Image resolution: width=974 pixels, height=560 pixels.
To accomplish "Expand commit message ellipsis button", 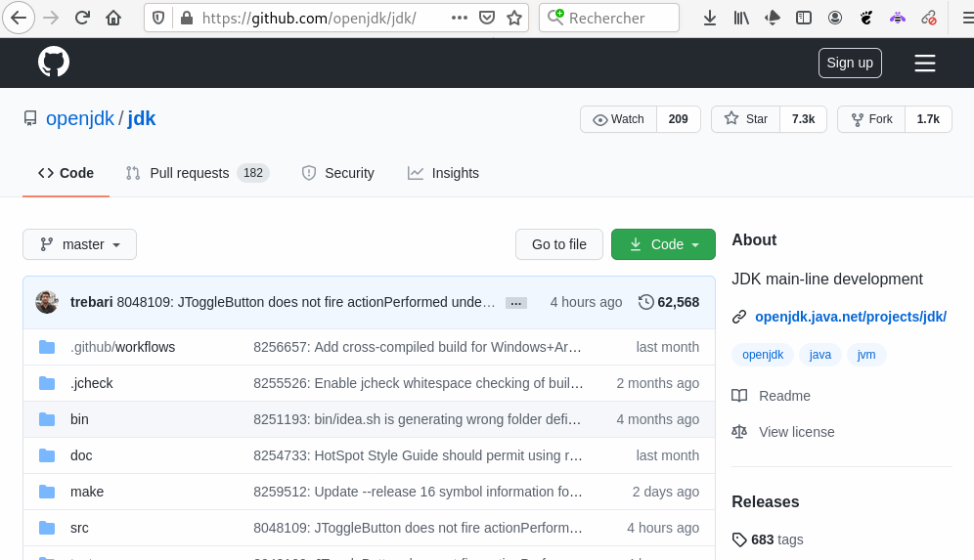I will 516,303.
